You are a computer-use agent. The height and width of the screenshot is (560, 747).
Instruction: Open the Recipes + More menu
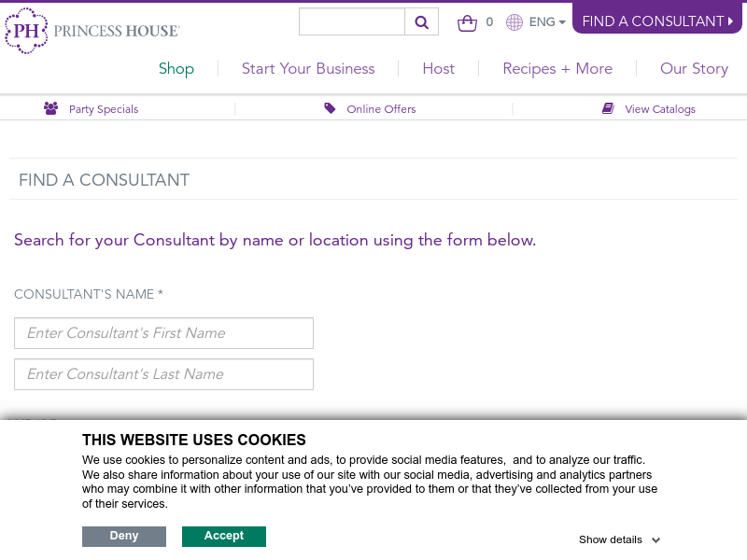(557, 68)
